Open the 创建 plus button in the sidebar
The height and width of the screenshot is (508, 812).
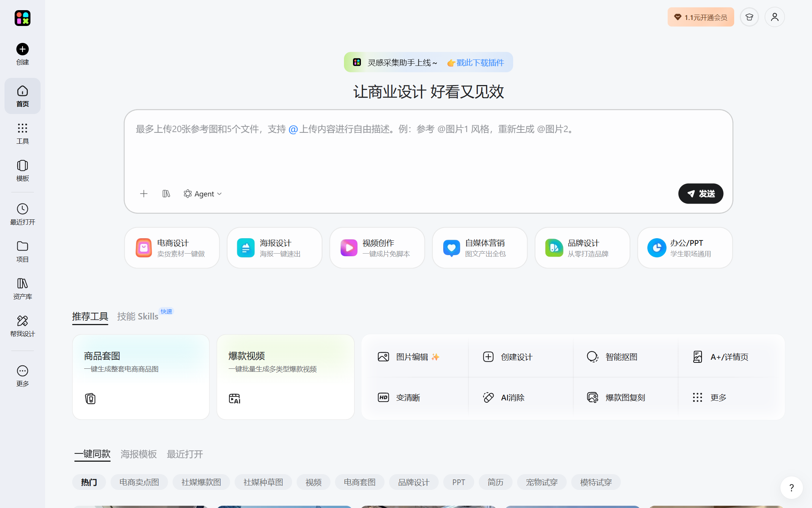[23, 54]
